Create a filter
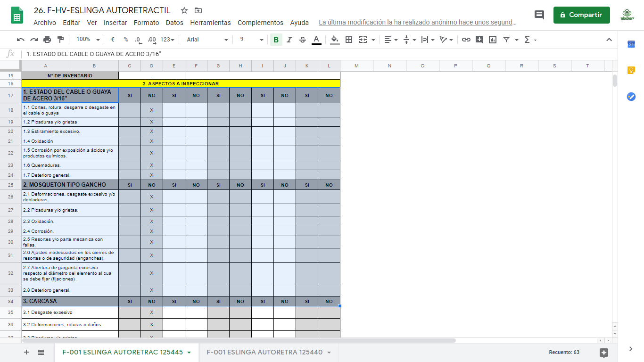The image size is (644, 362). pyautogui.click(x=506, y=40)
